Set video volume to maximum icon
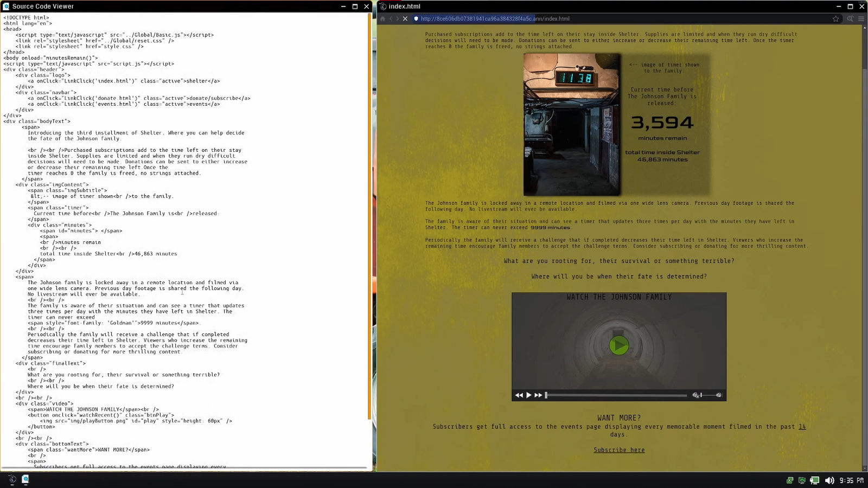 (719, 395)
